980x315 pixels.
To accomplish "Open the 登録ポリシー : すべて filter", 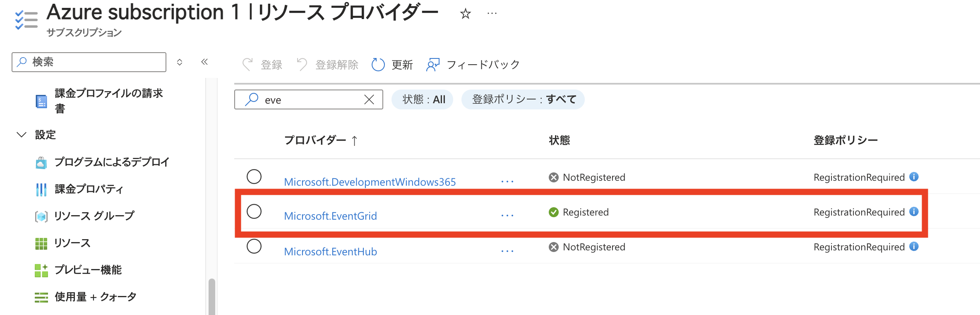I will pyautogui.click(x=523, y=99).
